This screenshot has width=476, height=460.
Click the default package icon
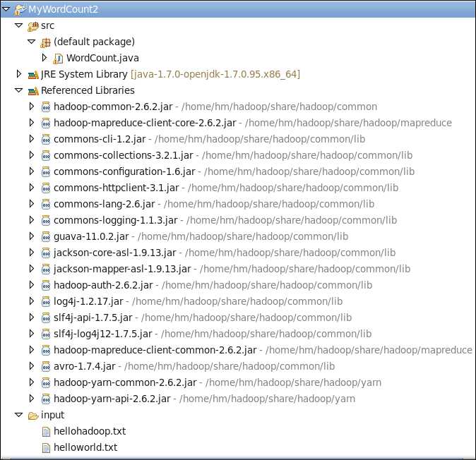45,42
